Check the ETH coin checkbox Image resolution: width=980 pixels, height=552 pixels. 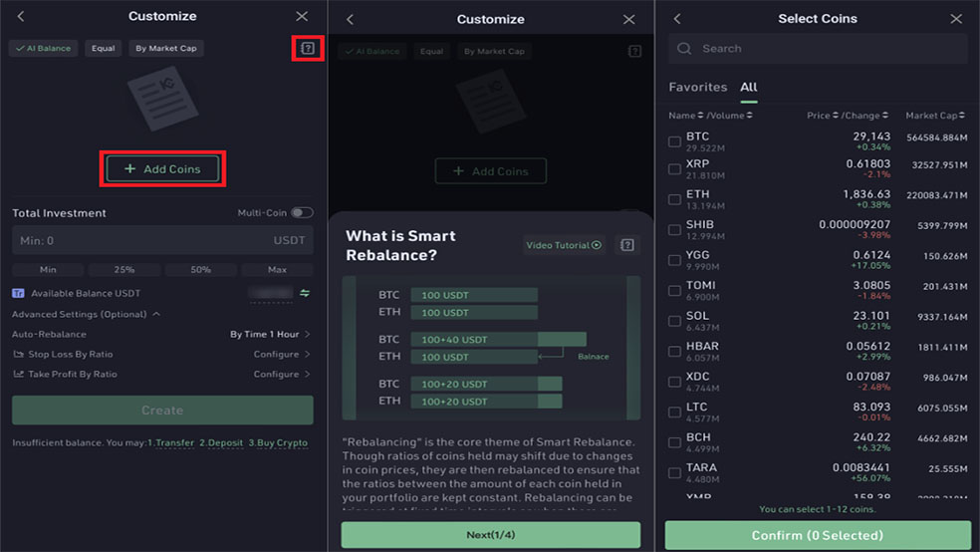point(674,199)
